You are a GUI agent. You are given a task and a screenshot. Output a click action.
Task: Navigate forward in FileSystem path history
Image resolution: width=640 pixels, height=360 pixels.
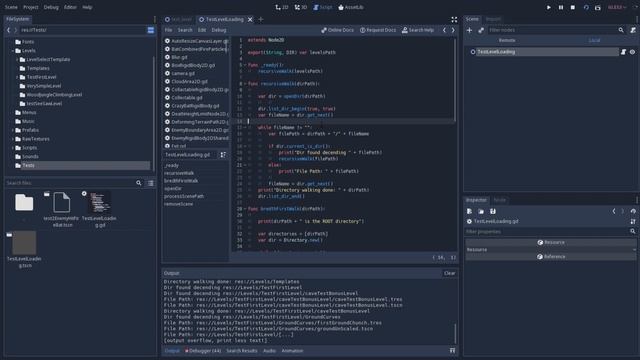(16, 30)
